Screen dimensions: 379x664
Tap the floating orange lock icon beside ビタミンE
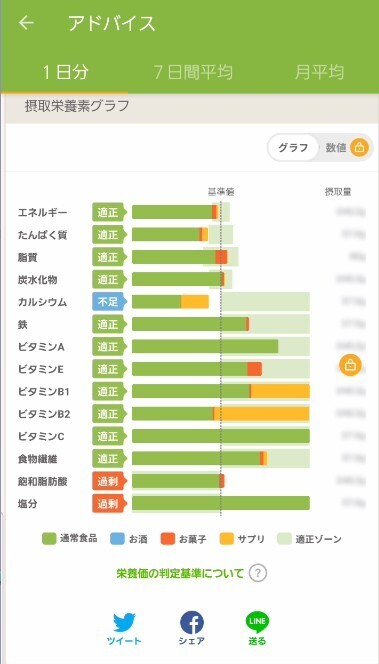[x=350, y=364]
